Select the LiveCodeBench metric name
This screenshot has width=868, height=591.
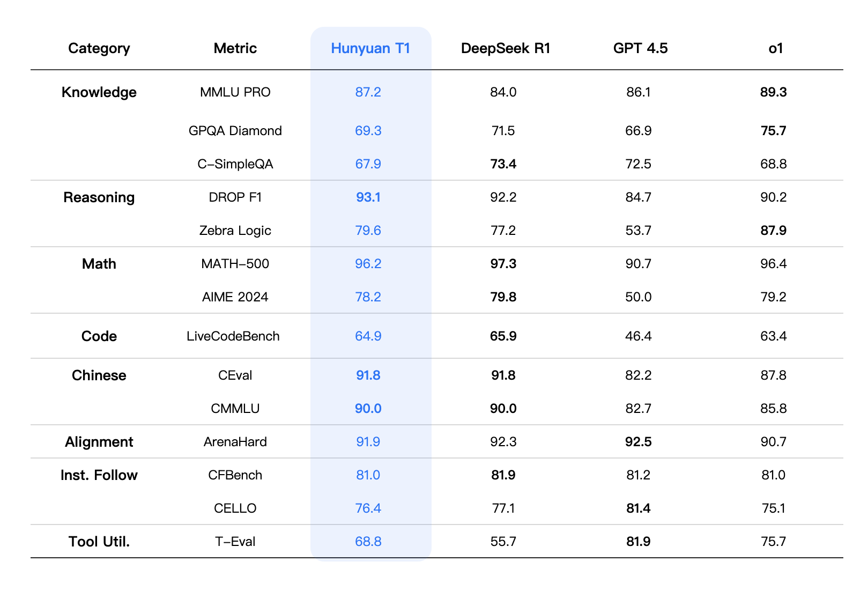(233, 336)
